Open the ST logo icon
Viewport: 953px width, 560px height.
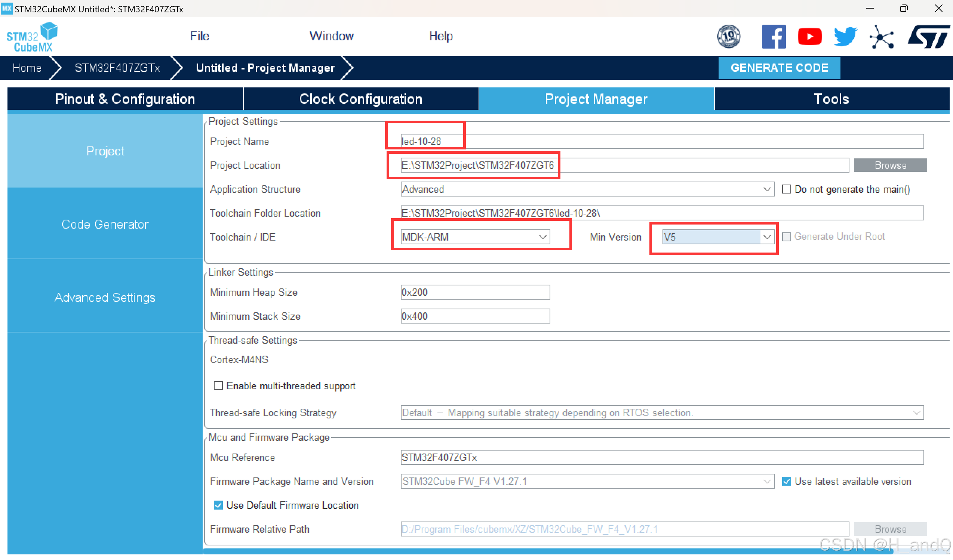click(928, 37)
